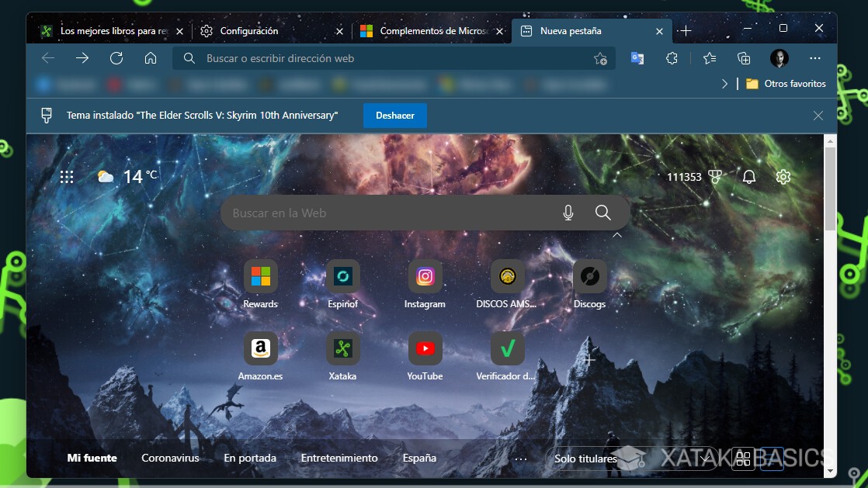Expand the hidden bookmarks with the chevron
This screenshot has width=868, height=488.
click(x=724, y=84)
